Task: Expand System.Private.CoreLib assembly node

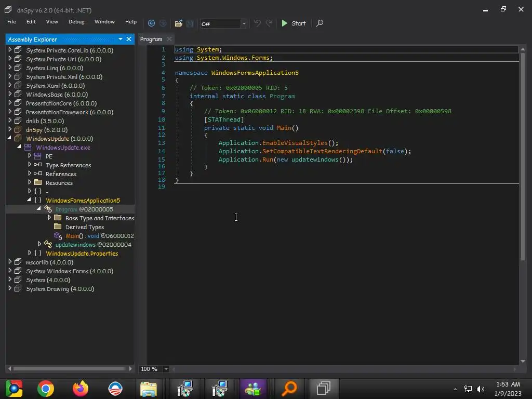Action: click(x=10, y=50)
